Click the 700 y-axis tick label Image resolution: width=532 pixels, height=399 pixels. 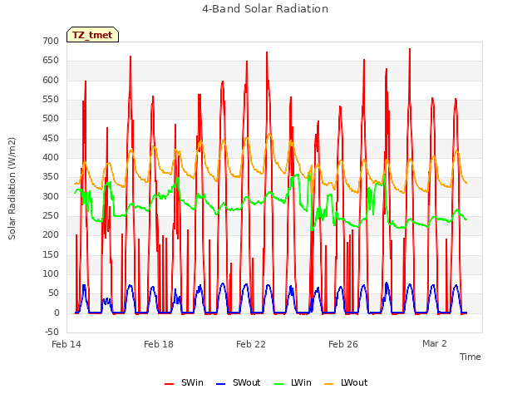51,41
